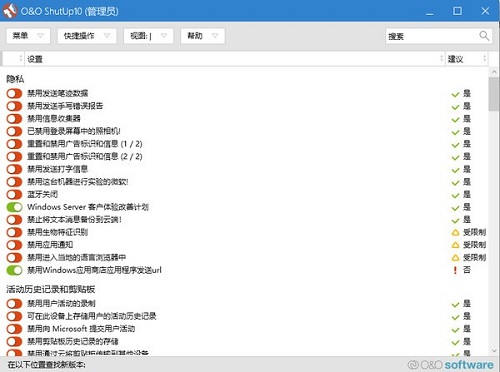Click yellow triangle icon for 禁用应用通知
Viewport: 500px width, 372px height.
click(455, 245)
